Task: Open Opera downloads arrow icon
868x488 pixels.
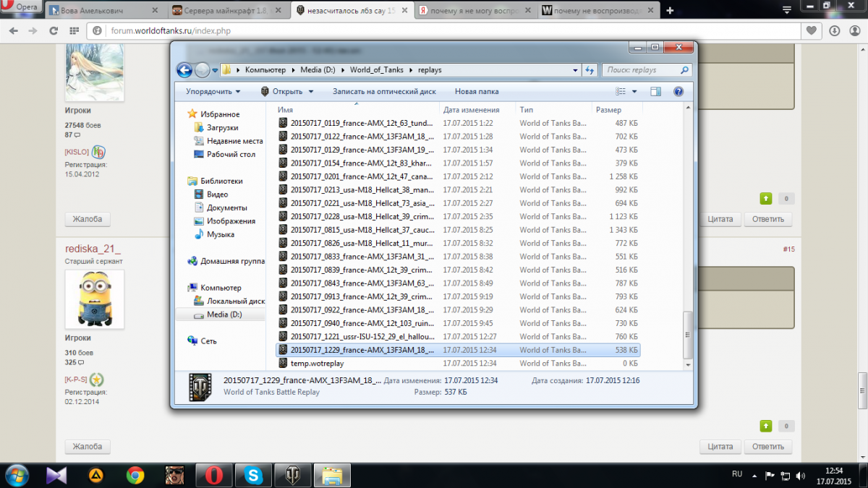Action: click(835, 31)
